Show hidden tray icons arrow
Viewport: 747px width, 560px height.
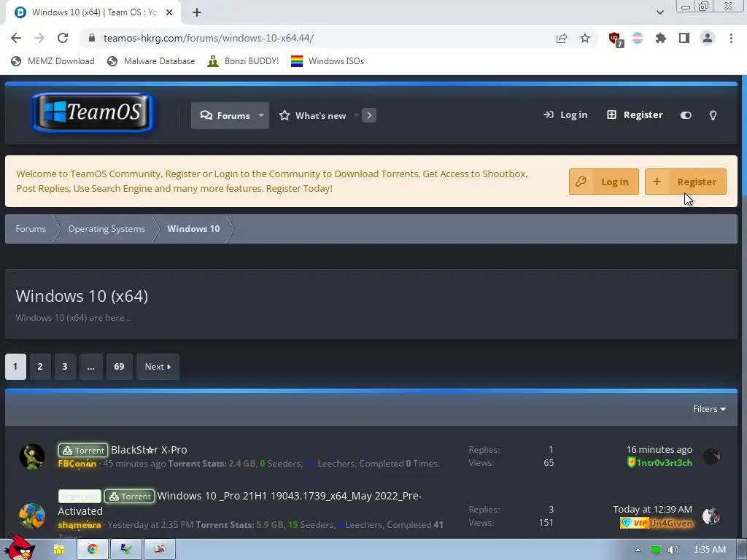pyautogui.click(x=638, y=550)
